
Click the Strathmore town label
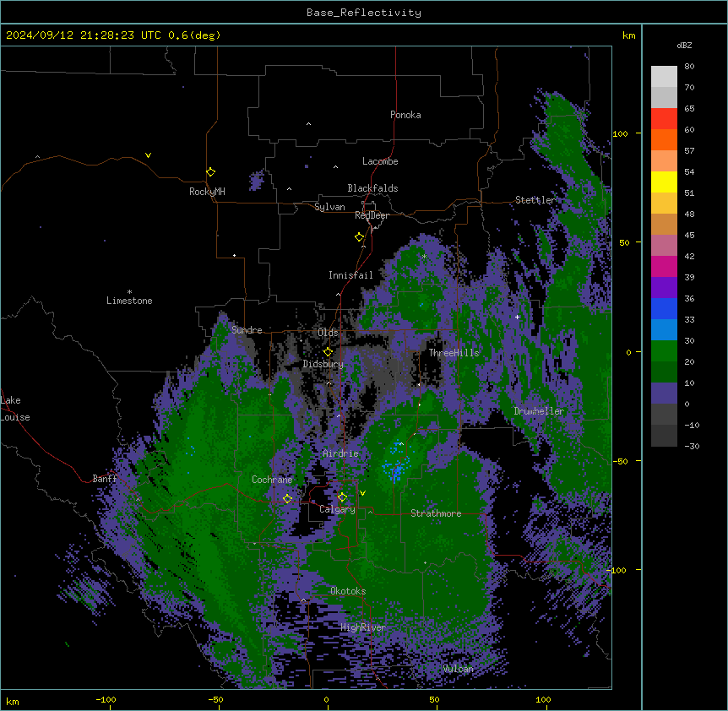click(x=436, y=513)
